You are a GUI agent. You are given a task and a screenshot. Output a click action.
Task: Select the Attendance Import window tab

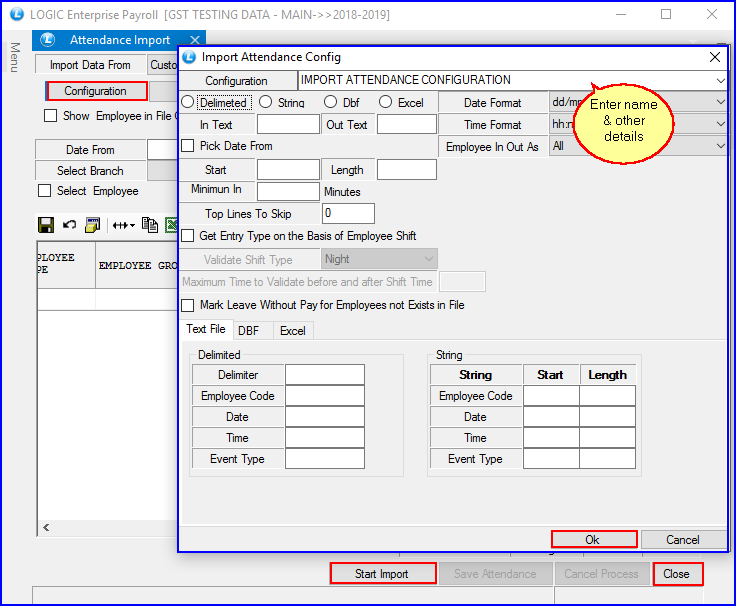tap(120, 40)
